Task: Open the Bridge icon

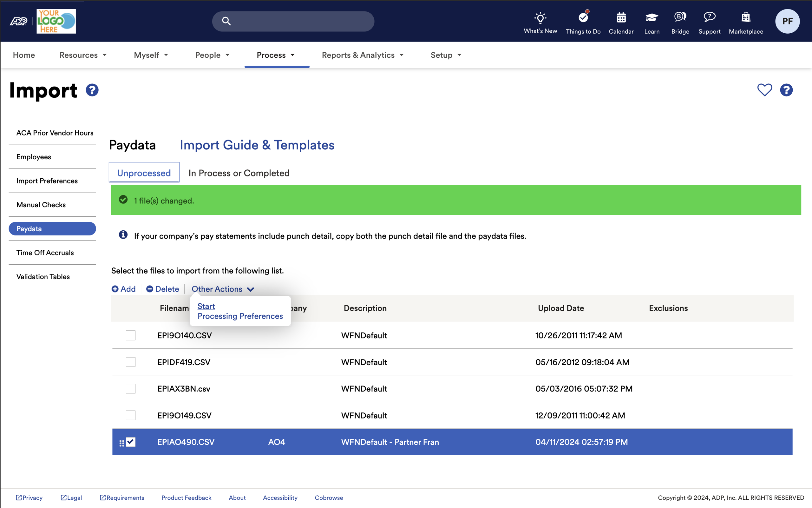Action: (x=680, y=17)
